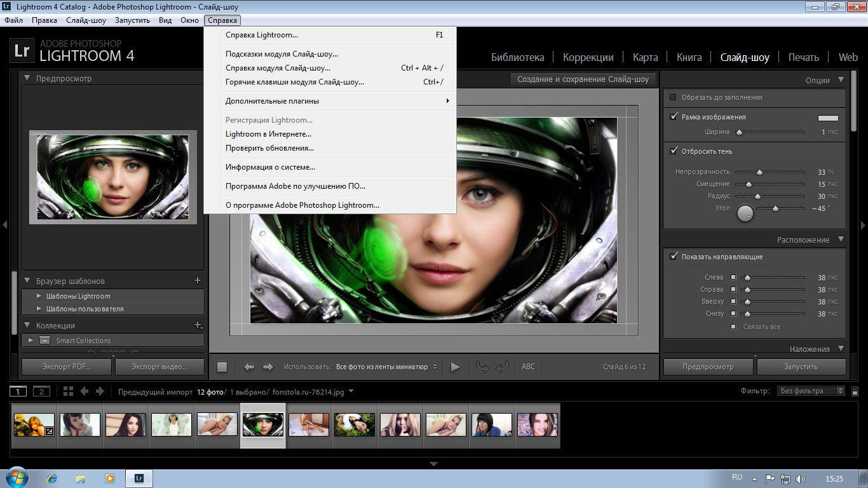Image resolution: width=868 pixels, height=488 pixels.
Task: Collapse the Предпросмотр panel
Action: 27,78
